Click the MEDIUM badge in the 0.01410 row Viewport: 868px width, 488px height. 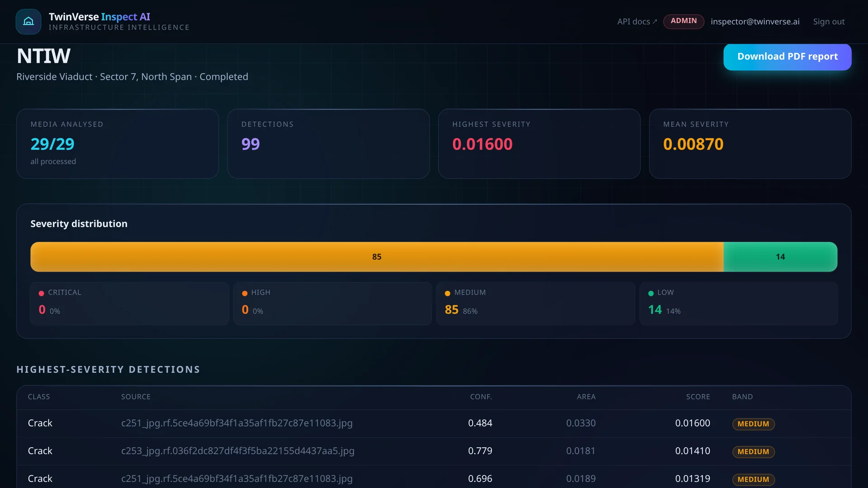[753, 451]
